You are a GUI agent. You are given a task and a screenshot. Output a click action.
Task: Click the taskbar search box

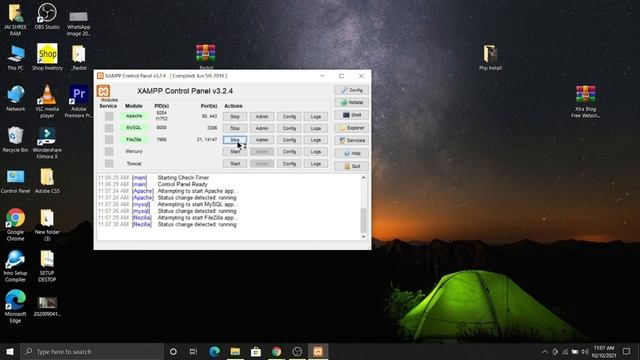coord(92,351)
